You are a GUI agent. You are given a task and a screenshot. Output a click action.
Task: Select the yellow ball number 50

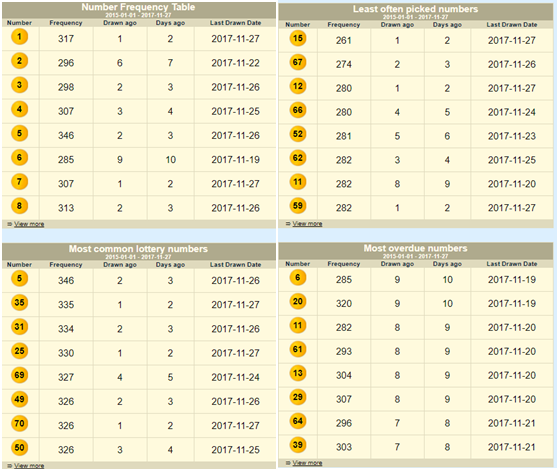[20, 448]
